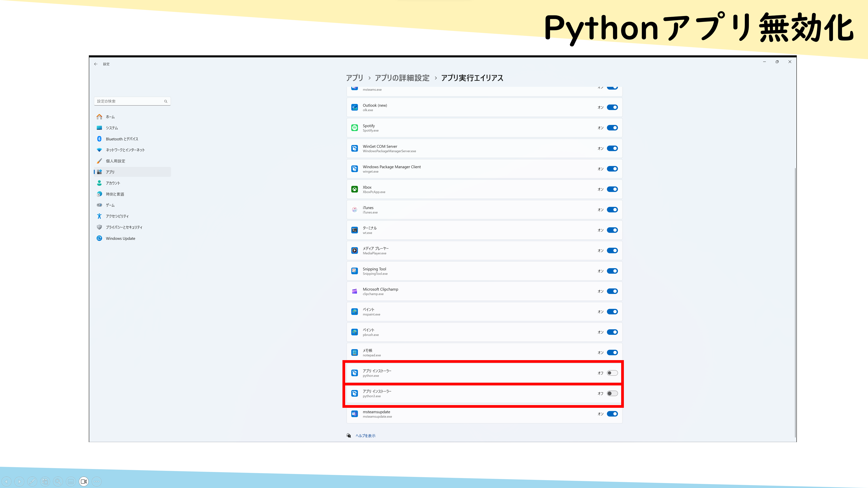Click the back arrow beside 設定 title

click(96, 64)
